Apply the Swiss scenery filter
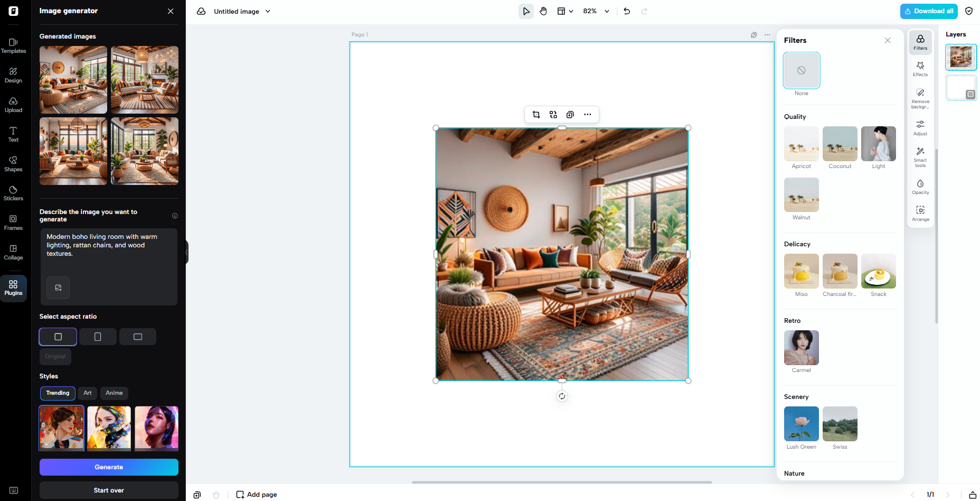Viewport: 980px width, 501px height. 840,424
